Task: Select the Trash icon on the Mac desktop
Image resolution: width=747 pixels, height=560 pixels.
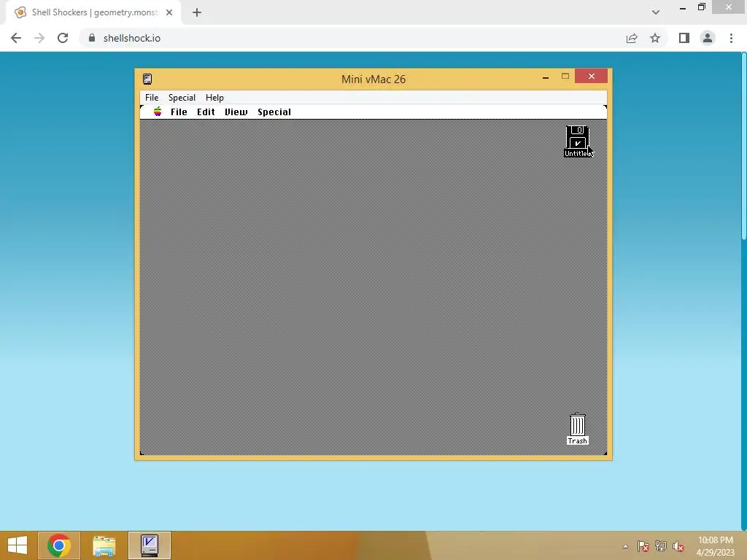Action: click(578, 429)
